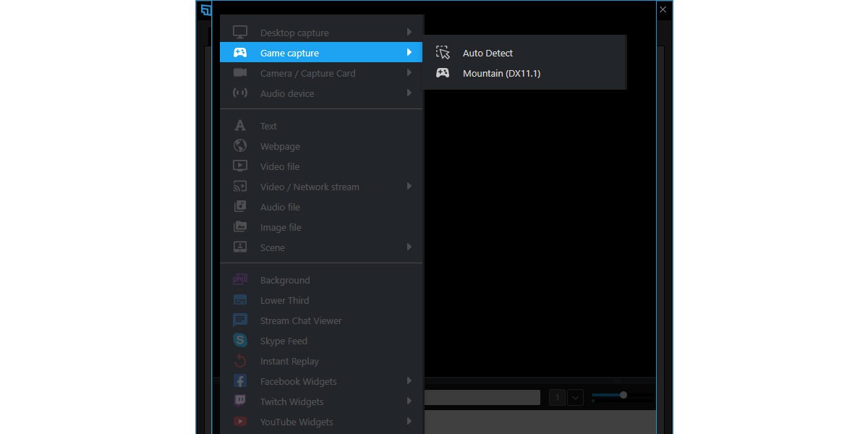This screenshot has height=434, width=868.
Task: Select the Skype Feed icon
Action: pos(239,341)
